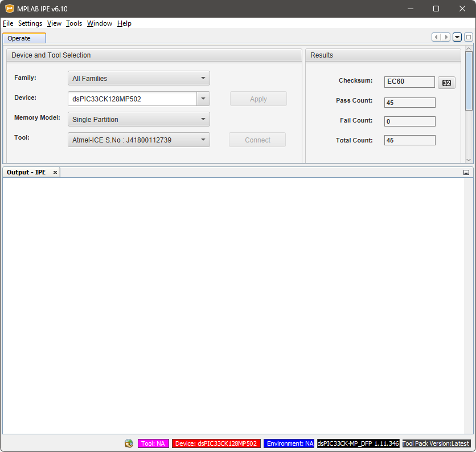Open the View menu
Viewport: 476px width, 452px height.
coord(54,23)
